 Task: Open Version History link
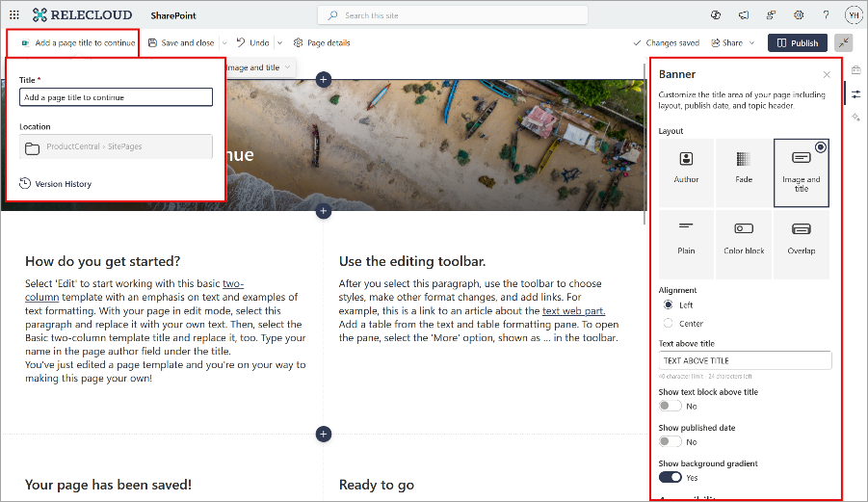tap(63, 183)
